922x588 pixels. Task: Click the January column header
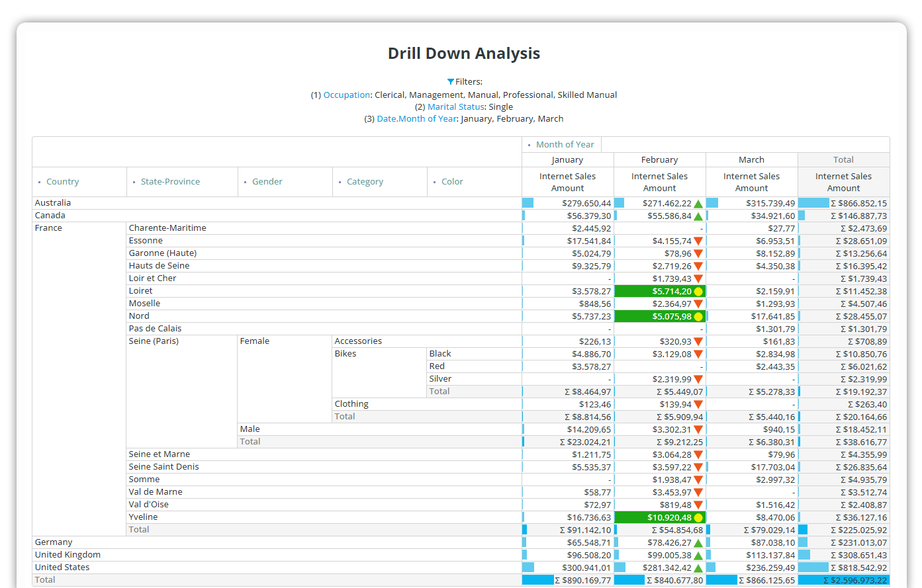(567, 159)
